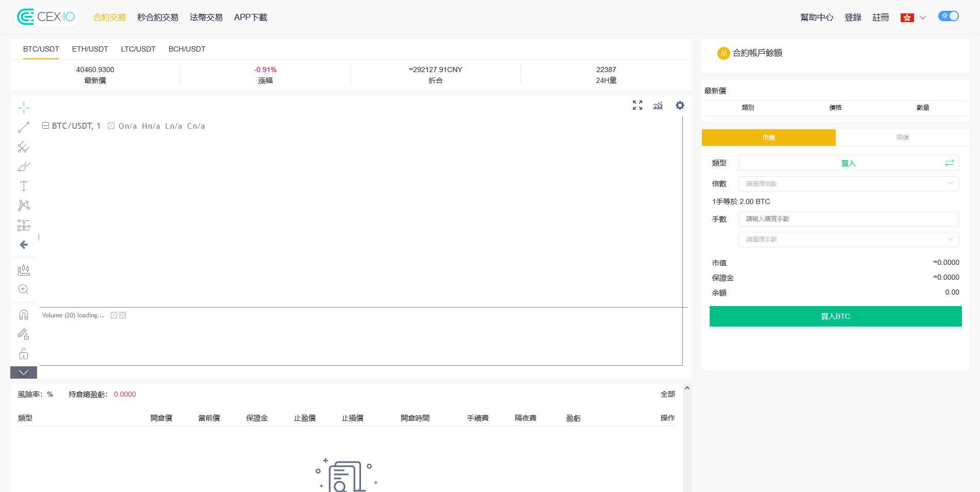Screen dimensions: 980x492
Task: Click the 手續費 column header
Action: tap(478, 418)
